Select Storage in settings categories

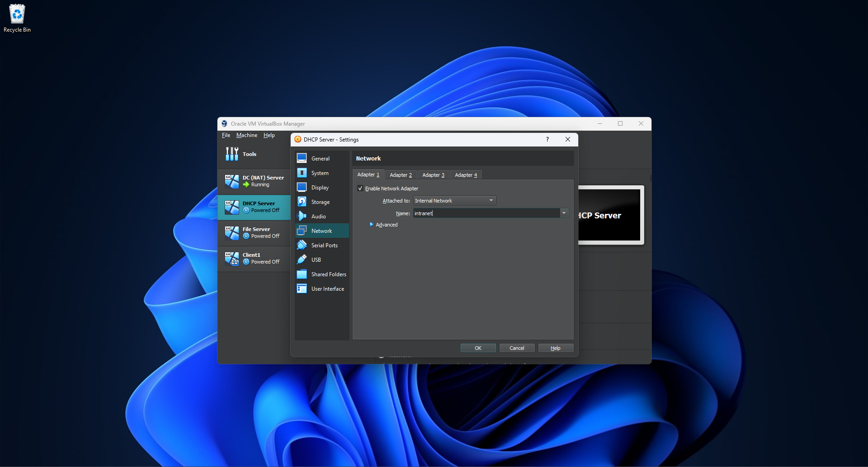point(322,202)
